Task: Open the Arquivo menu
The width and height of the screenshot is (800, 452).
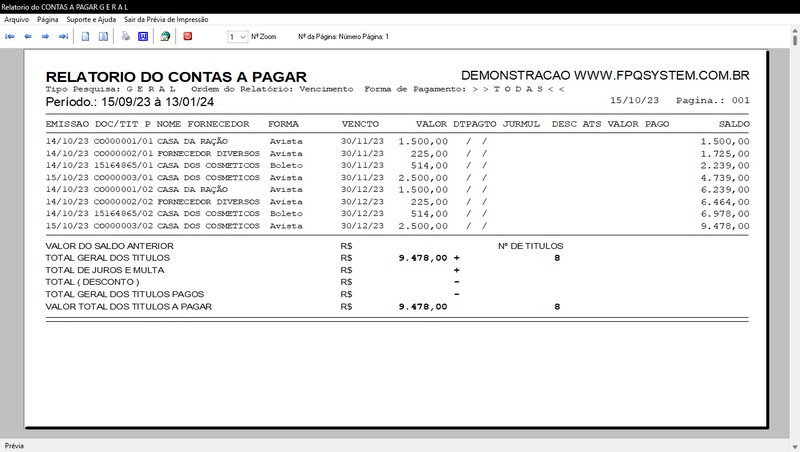Action: (x=16, y=19)
